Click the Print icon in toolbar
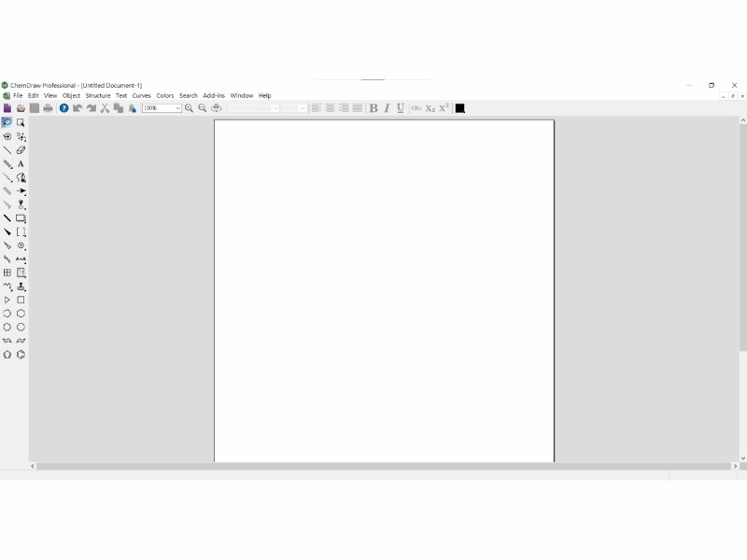The height and width of the screenshot is (560, 747). tap(48, 108)
